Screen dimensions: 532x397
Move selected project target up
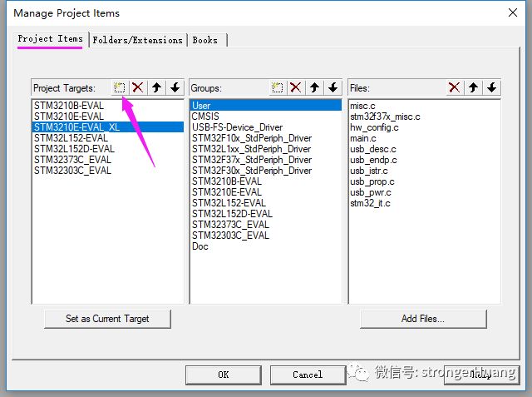coord(156,87)
